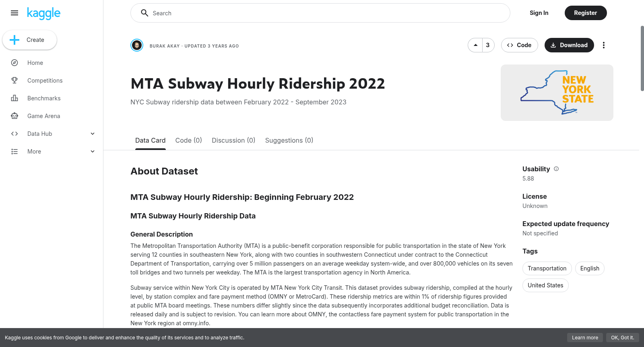
Task: Click the Game Arena sidebar label
Action: coord(43,116)
